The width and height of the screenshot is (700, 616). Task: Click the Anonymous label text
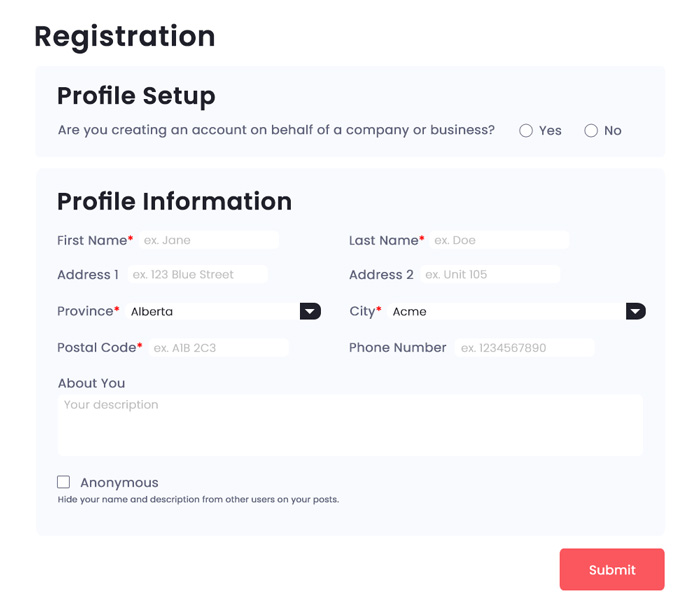tap(119, 483)
